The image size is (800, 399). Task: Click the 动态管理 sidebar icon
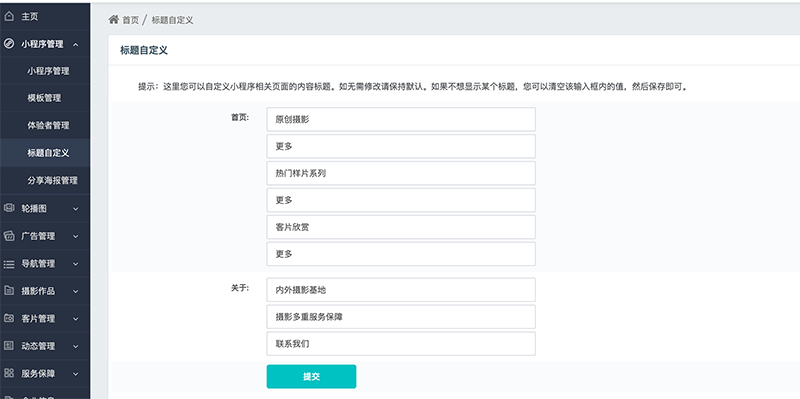[9, 346]
